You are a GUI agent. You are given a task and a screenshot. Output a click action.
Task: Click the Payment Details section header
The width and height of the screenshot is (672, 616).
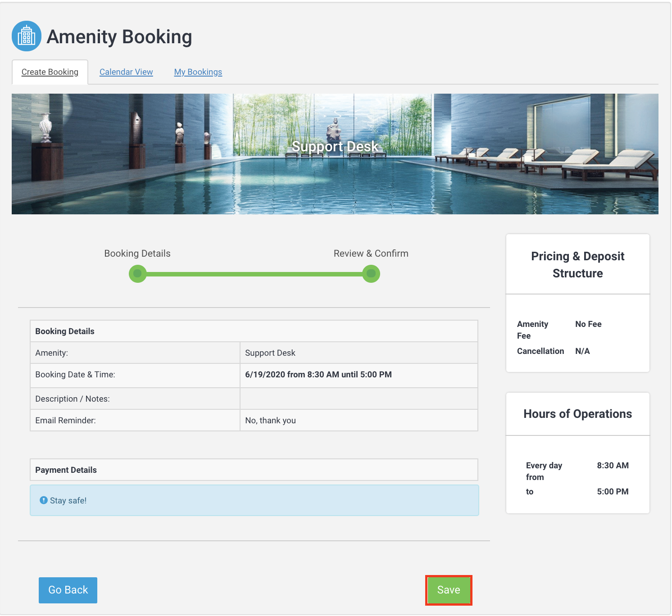click(66, 470)
